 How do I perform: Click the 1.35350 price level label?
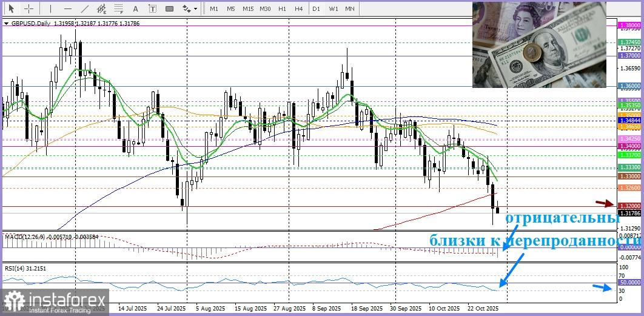[x=629, y=106]
